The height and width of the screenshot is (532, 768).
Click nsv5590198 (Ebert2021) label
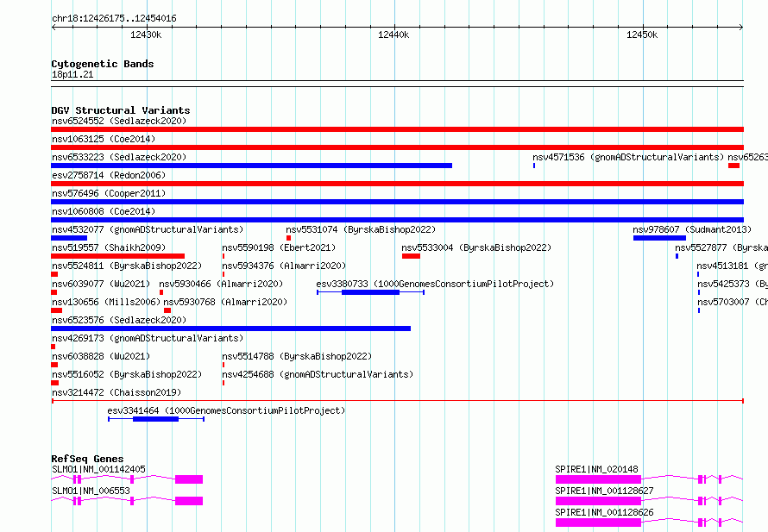279,247
